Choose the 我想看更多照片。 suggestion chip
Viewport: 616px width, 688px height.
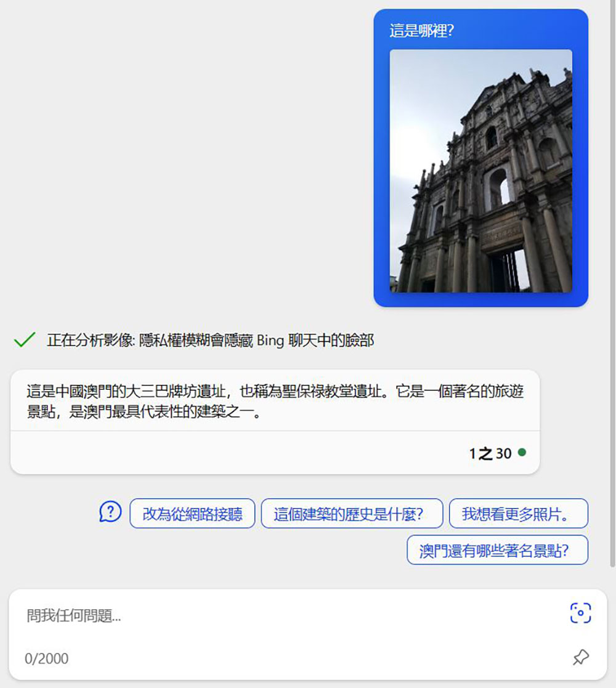point(518,514)
